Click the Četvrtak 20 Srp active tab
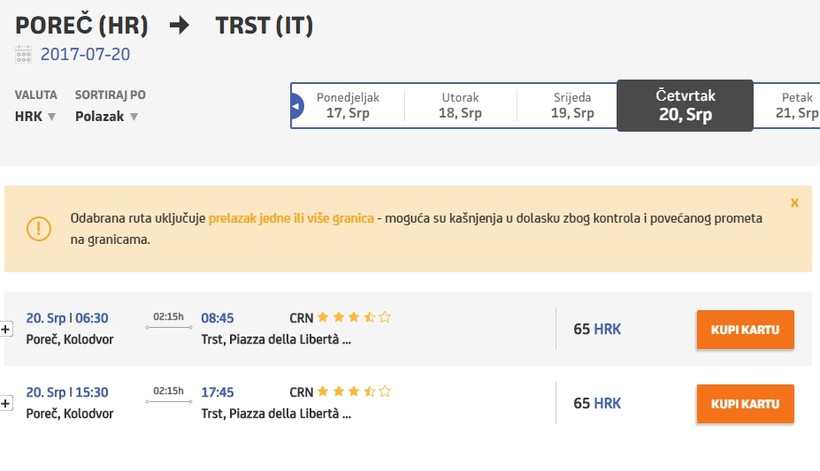The height and width of the screenshot is (471, 820). click(685, 106)
